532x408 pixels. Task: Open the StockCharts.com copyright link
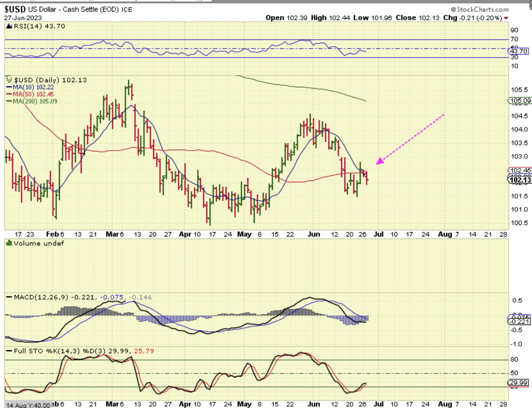click(480, 9)
